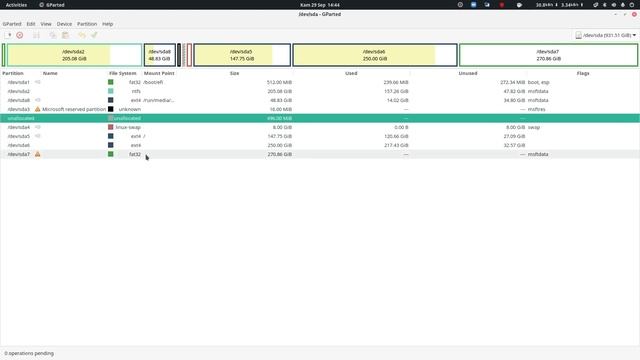This screenshot has width=640, height=360.
Task: Click the Unused column header
Action: click(468, 73)
